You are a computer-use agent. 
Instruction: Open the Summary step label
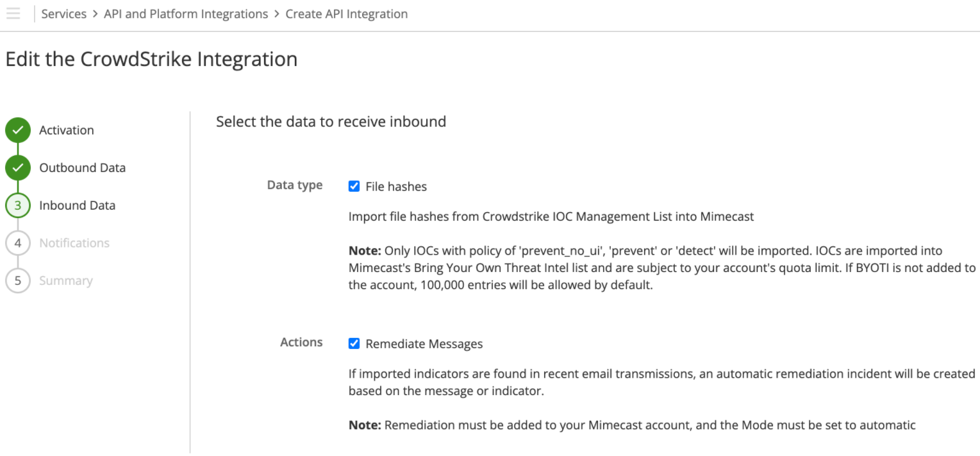(x=65, y=281)
